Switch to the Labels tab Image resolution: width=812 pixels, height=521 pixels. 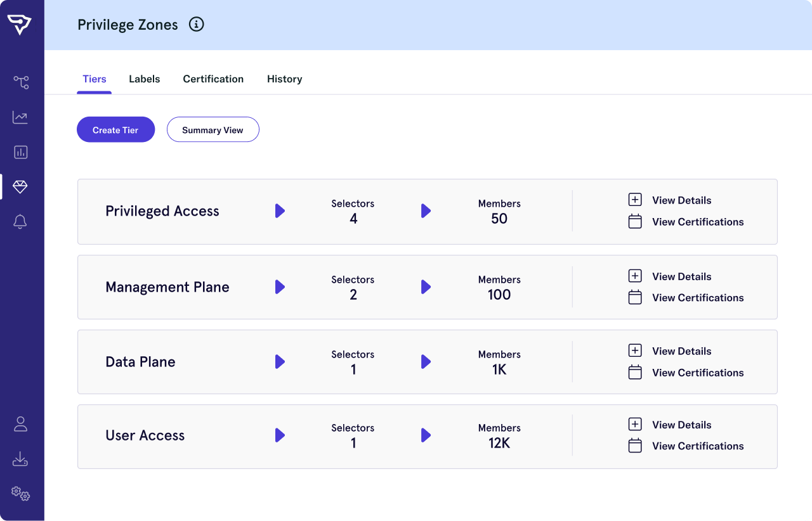click(x=144, y=79)
